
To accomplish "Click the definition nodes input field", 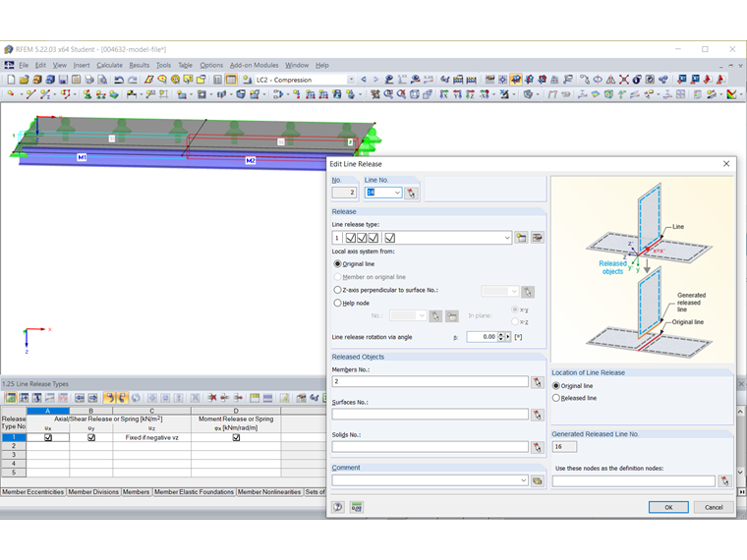I will pyautogui.click(x=634, y=481).
